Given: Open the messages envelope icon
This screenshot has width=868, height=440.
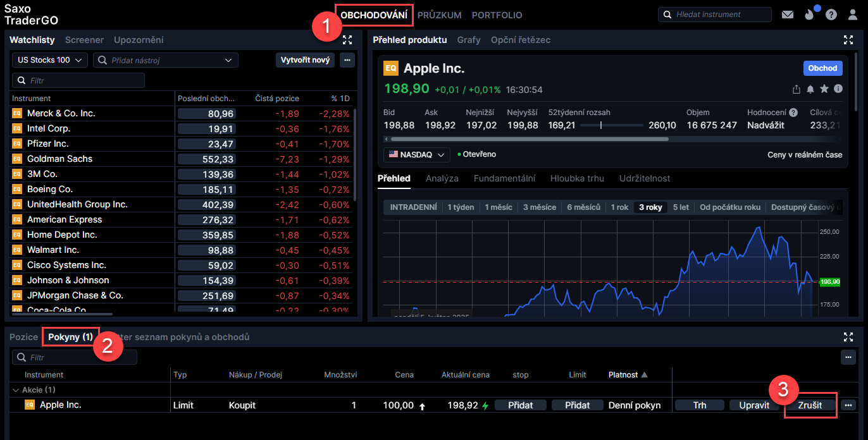Looking at the screenshot, I should 788,15.
